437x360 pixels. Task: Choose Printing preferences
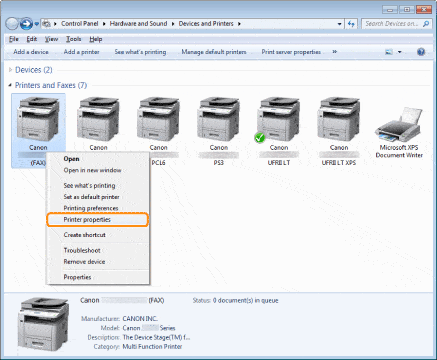coord(98,208)
